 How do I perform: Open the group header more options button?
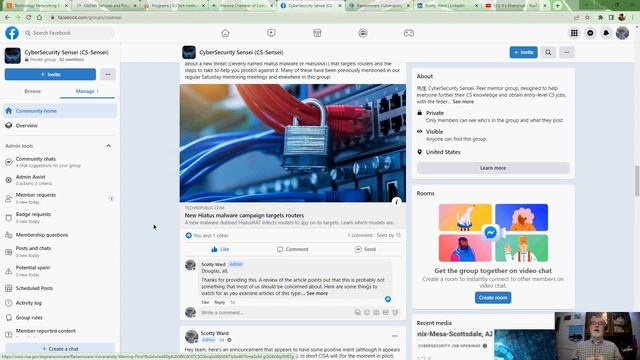click(x=567, y=52)
